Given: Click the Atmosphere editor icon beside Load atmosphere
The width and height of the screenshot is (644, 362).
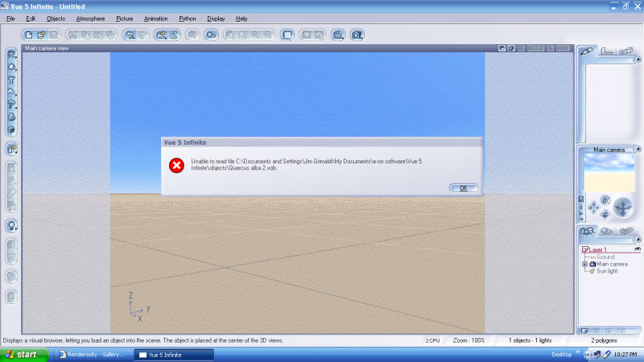Looking at the screenshot, I should pos(174,35).
